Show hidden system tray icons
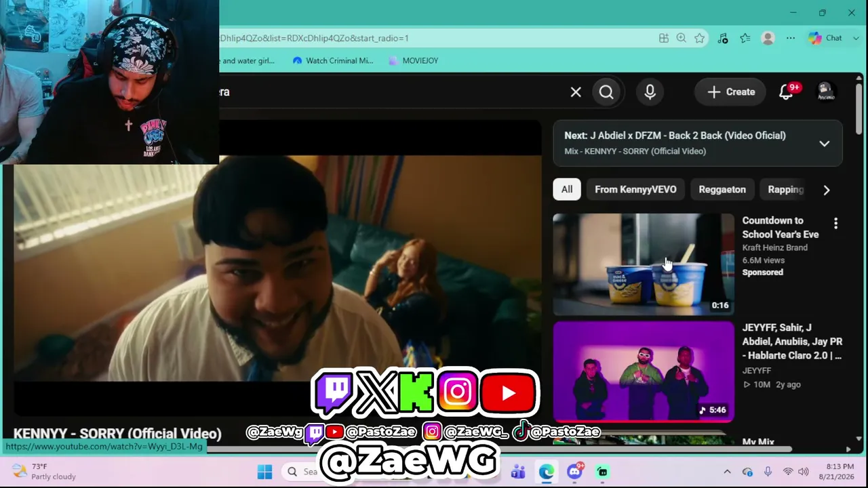 point(727,472)
